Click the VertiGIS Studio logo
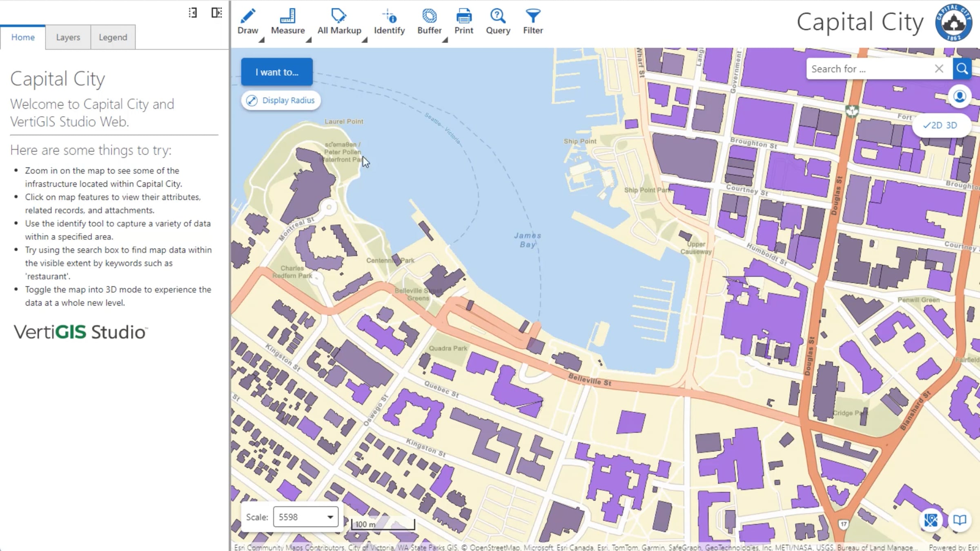 coord(80,332)
